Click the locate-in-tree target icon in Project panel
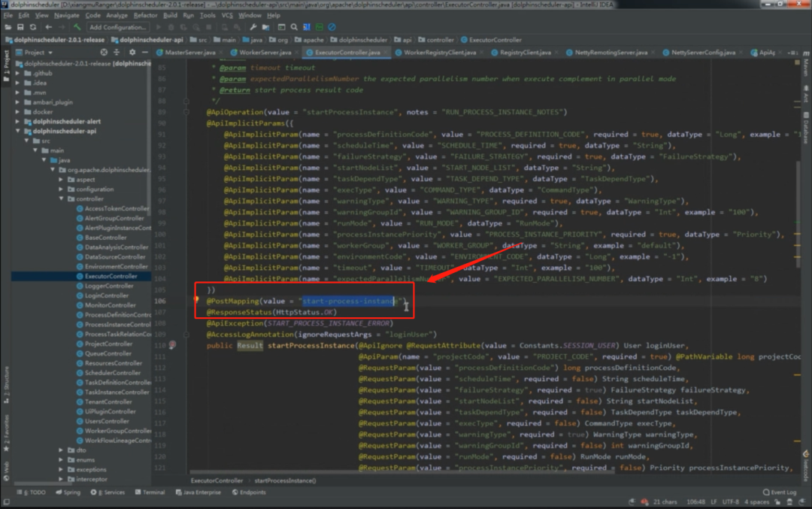The image size is (812, 509). [104, 53]
